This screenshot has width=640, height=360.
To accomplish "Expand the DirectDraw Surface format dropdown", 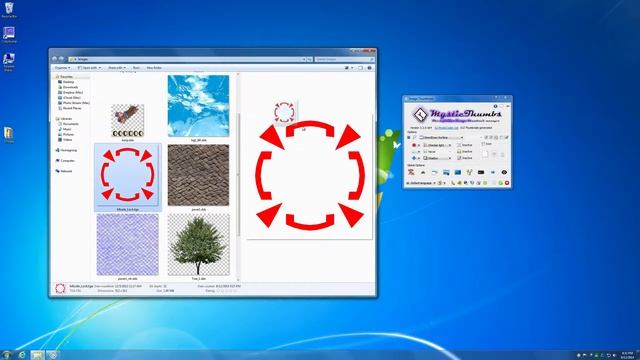I will pyautogui.click(x=441, y=138).
